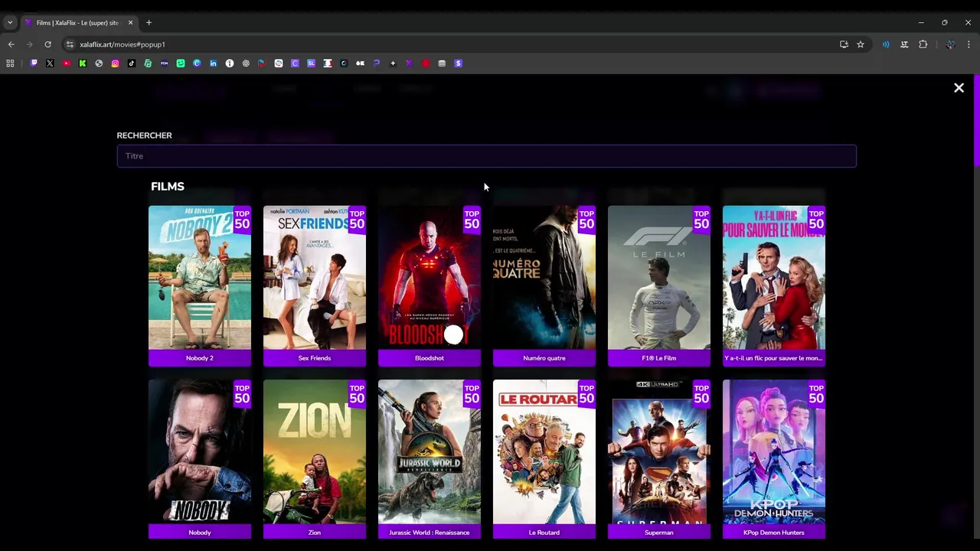Open the Le Routard movie poster

click(x=544, y=452)
